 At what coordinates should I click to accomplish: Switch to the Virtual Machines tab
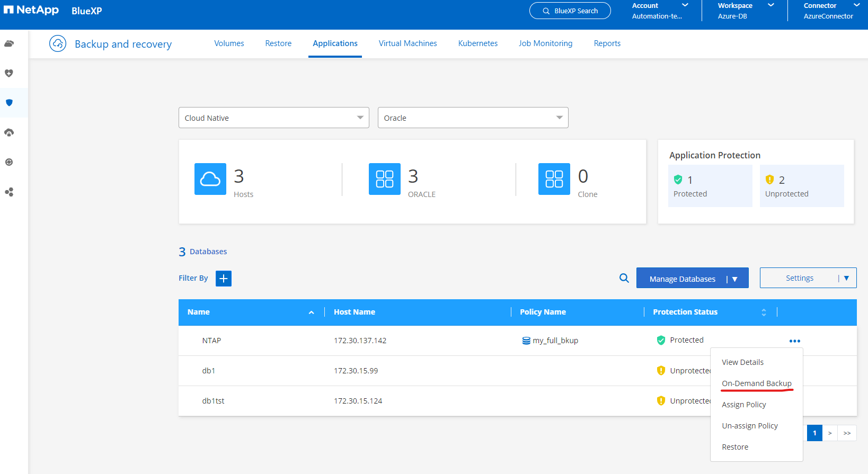point(408,43)
